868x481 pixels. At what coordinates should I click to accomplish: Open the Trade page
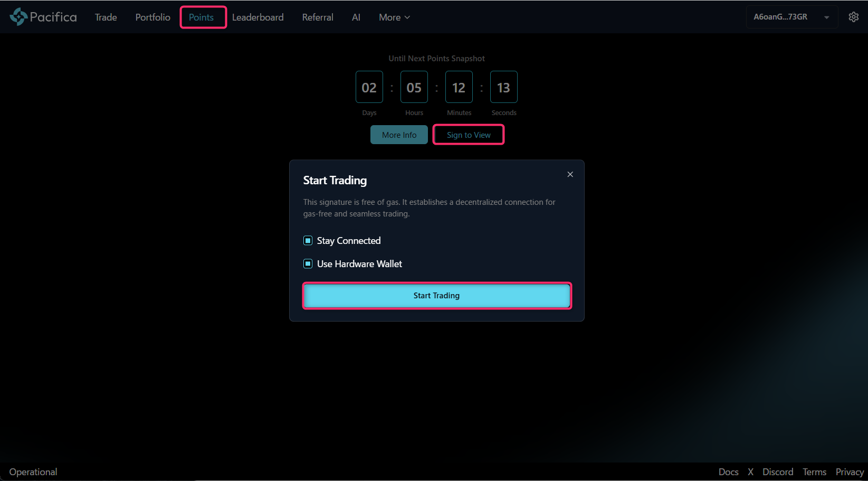coord(106,17)
